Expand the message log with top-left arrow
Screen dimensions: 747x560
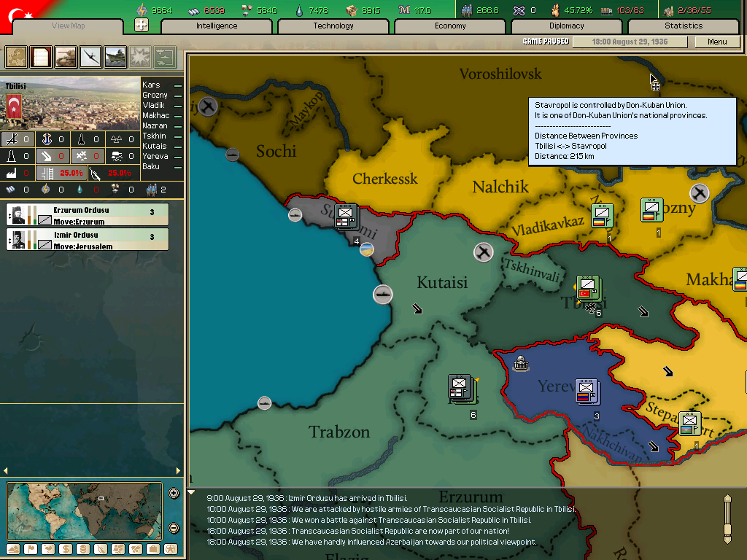point(192,492)
